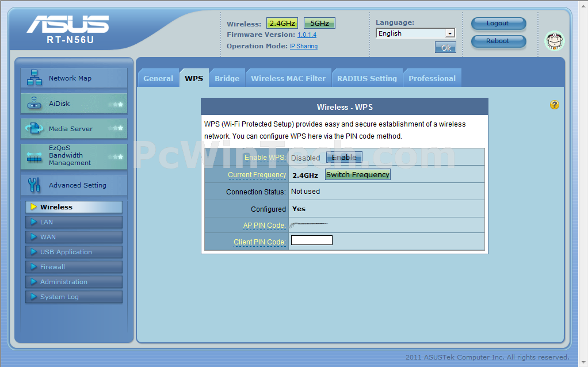The height and width of the screenshot is (367, 588).
Task: Click the ASUS logo
Action: pyautogui.click(x=68, y=24)
